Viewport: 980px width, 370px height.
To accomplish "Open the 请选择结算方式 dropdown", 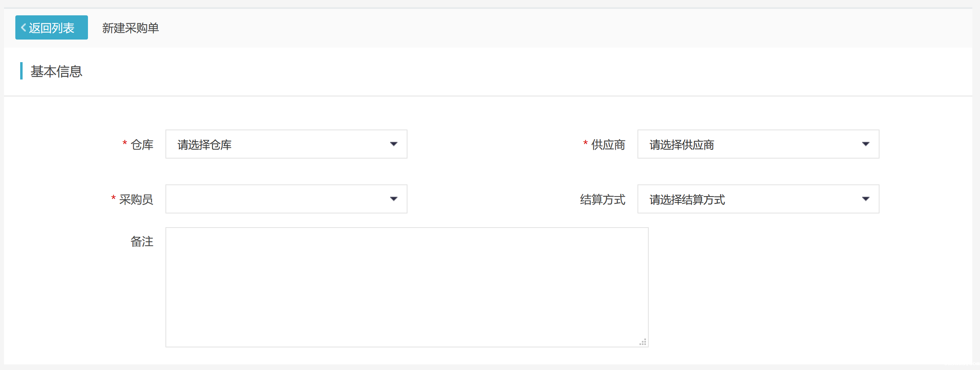I will tap(754, 199).
